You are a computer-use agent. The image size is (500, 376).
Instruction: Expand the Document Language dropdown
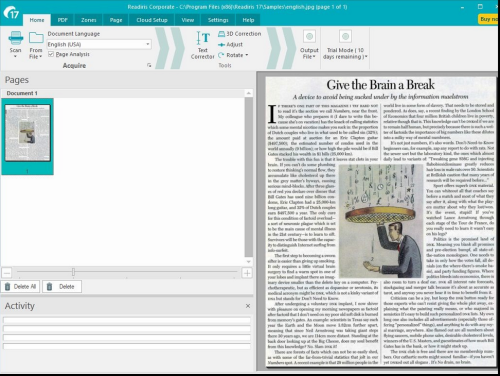click(148, 44)
